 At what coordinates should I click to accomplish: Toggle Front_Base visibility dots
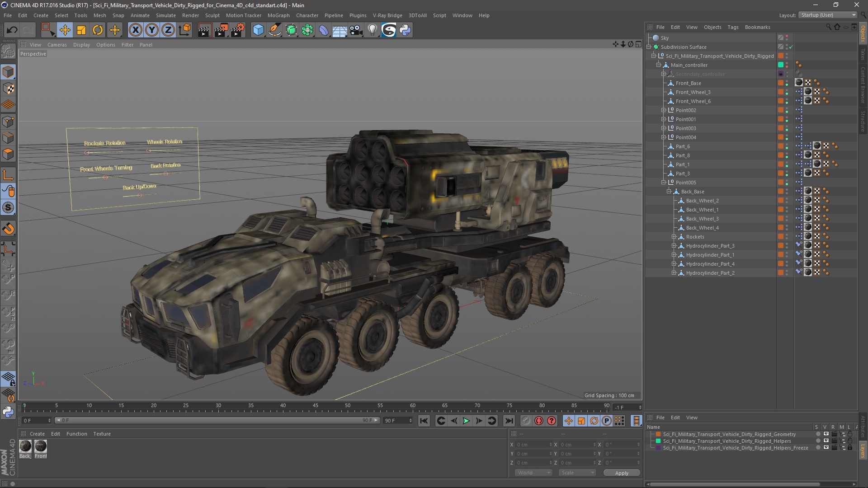[x=787, y=83]
